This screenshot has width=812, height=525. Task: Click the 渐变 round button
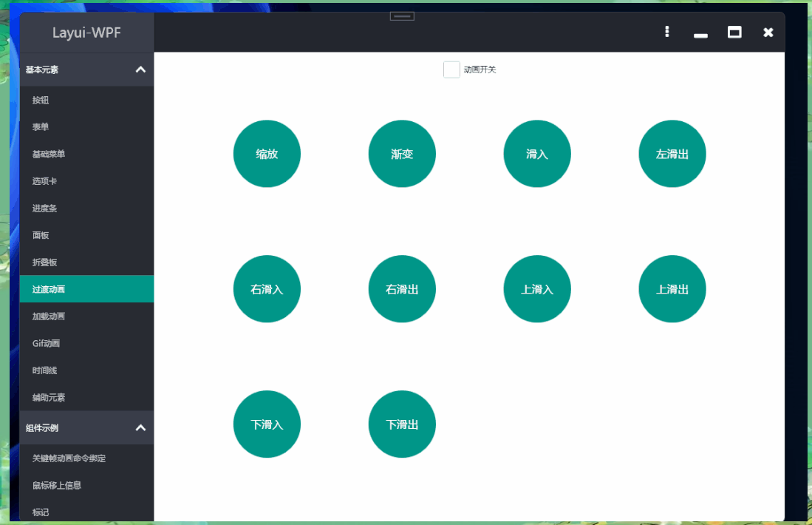[402, 154]
